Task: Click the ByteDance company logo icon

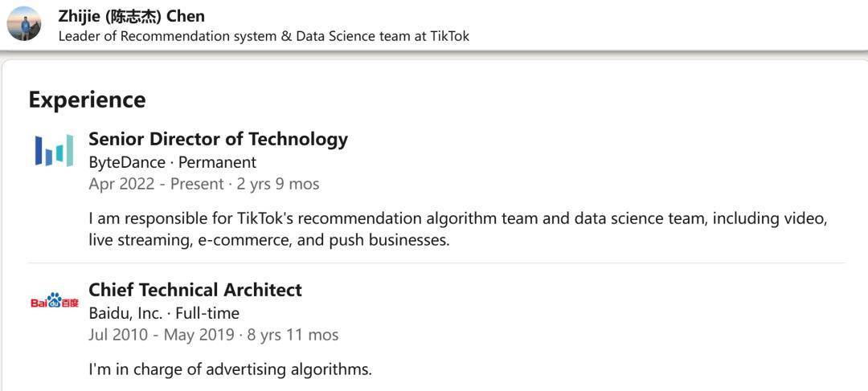Action: coord(55,150)
